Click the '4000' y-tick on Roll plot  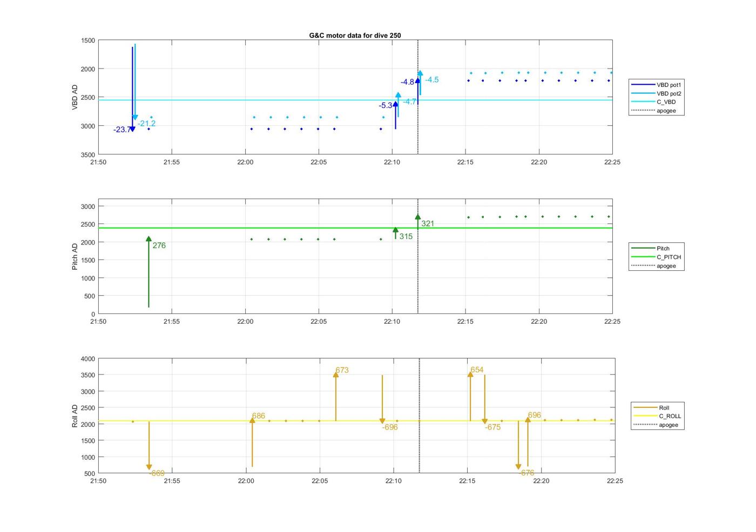point(88,359)
